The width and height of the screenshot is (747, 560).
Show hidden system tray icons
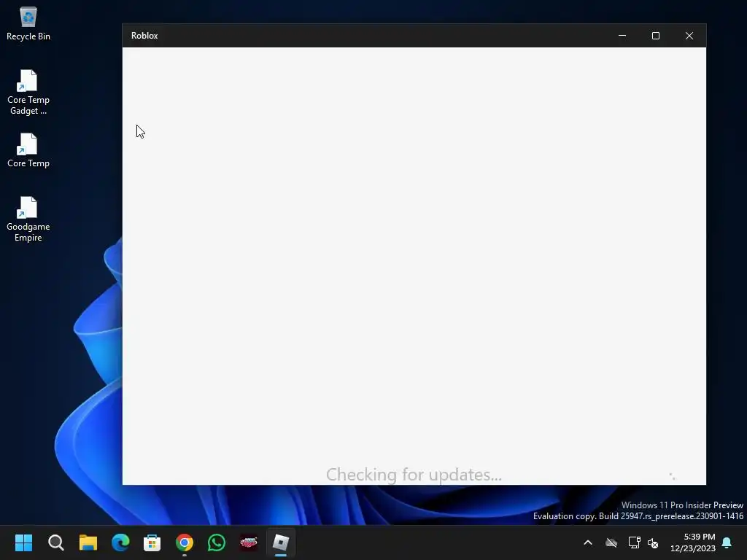tap(588, 542)
